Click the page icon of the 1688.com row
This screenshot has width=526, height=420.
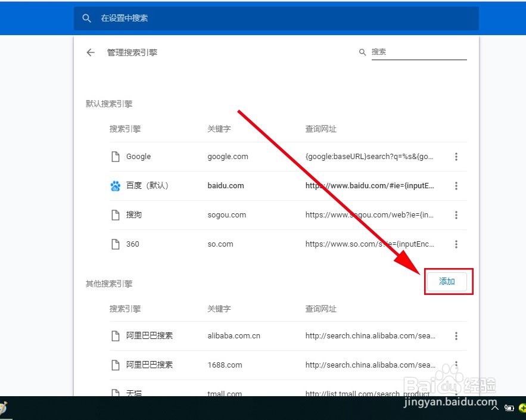(x=116, y=365)
